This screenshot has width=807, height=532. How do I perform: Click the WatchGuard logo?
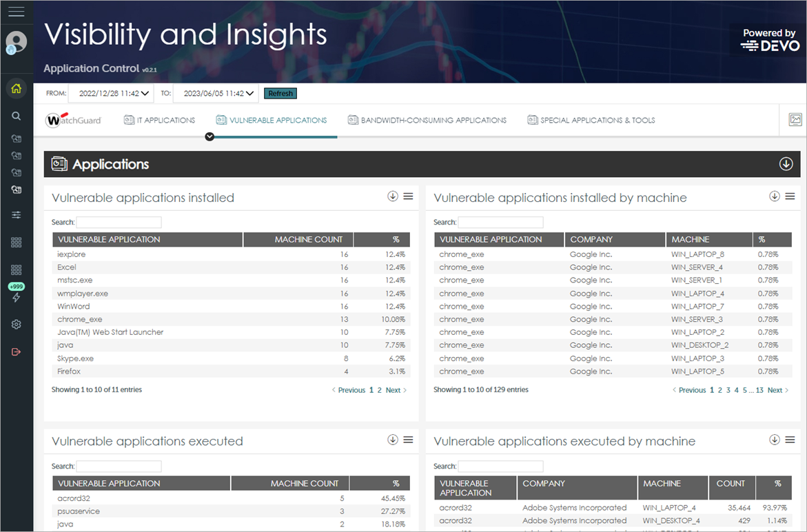click(72, 119)
